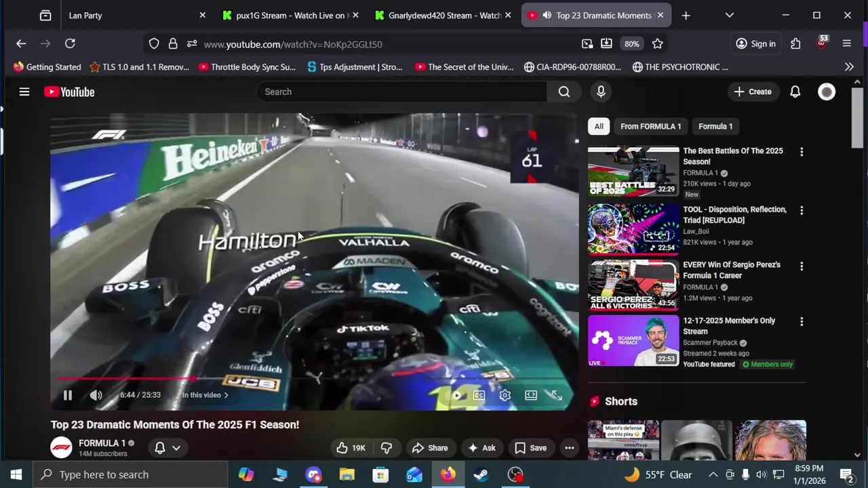Like the video showing 19K

pyautogui.click(x=351, y=448)
